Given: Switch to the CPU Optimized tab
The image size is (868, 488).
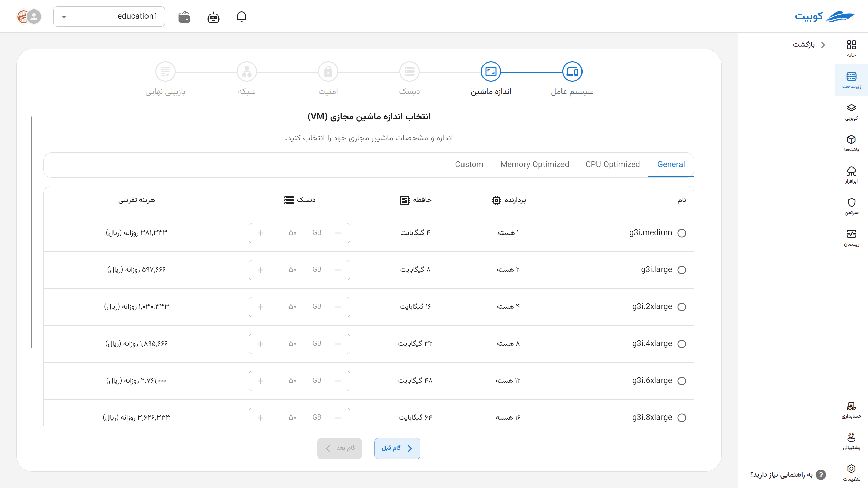Looking at the screenshot, I should click(x=613, y=164).
